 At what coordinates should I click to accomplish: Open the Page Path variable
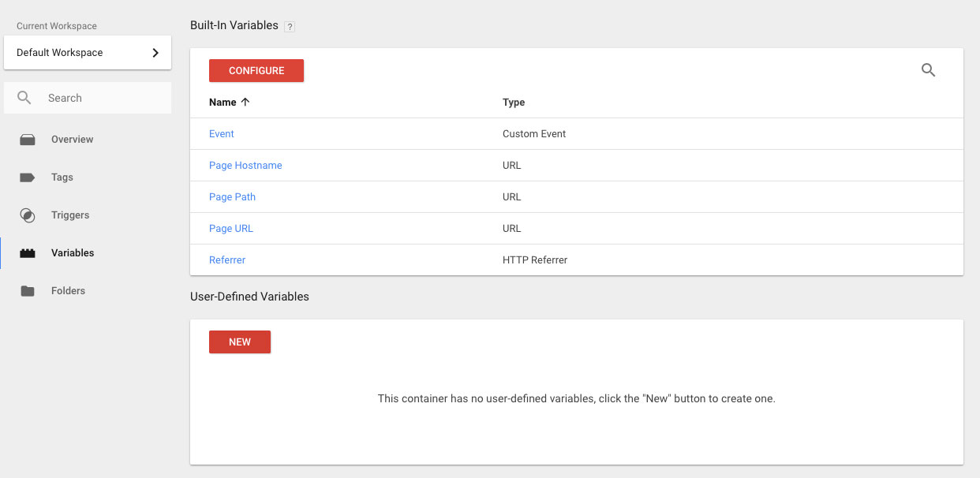232,197
